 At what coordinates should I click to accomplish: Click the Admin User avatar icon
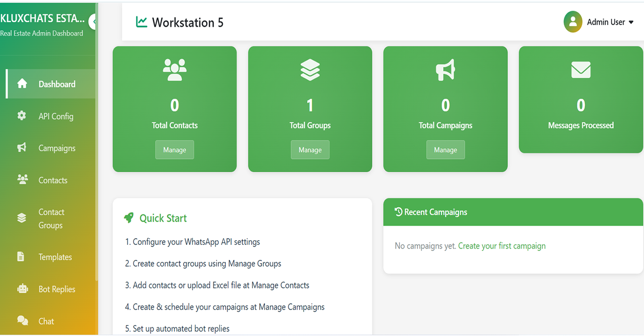[x=573, y=22]
